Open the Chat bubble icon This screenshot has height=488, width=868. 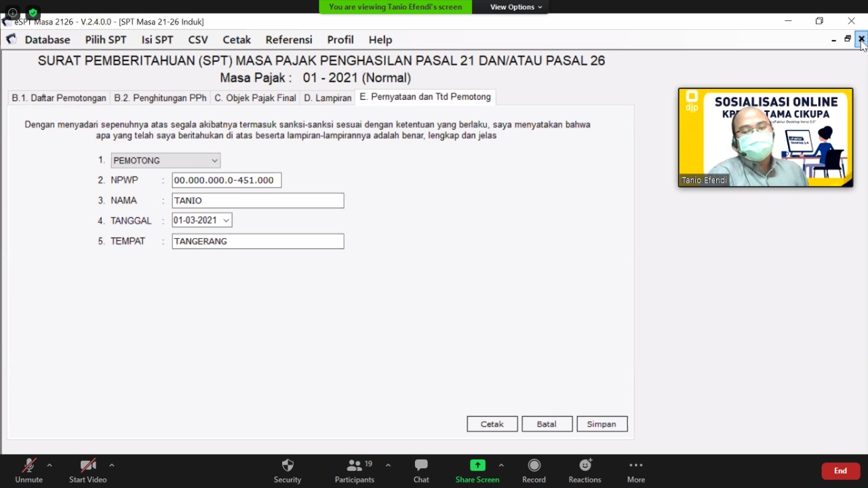421,466
